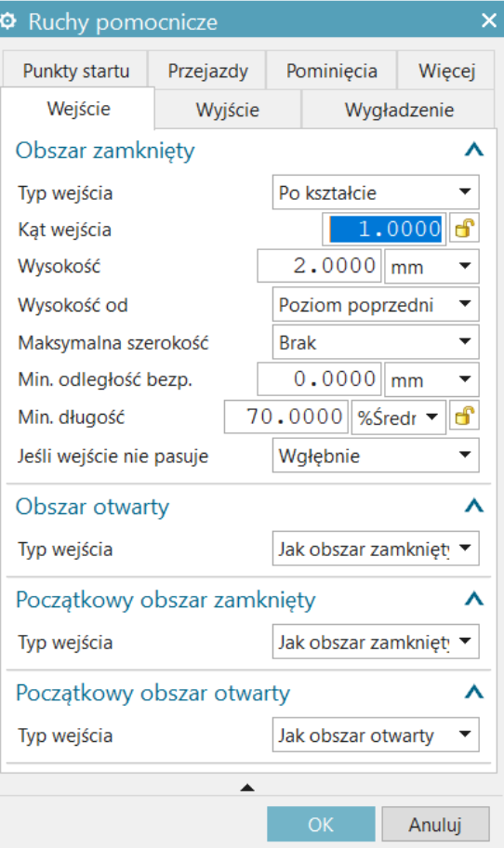This screenshot has height=848, width=504.
Task: Open the Jeśli wejście nie pasuje dropdown
Action: coord(376,456)
